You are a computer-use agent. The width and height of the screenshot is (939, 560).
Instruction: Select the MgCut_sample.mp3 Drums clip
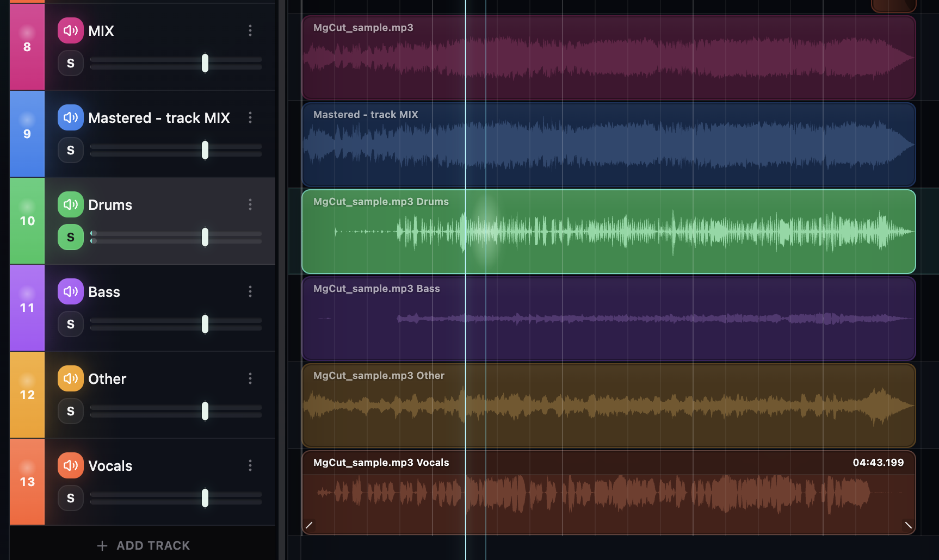pos(609,232)
